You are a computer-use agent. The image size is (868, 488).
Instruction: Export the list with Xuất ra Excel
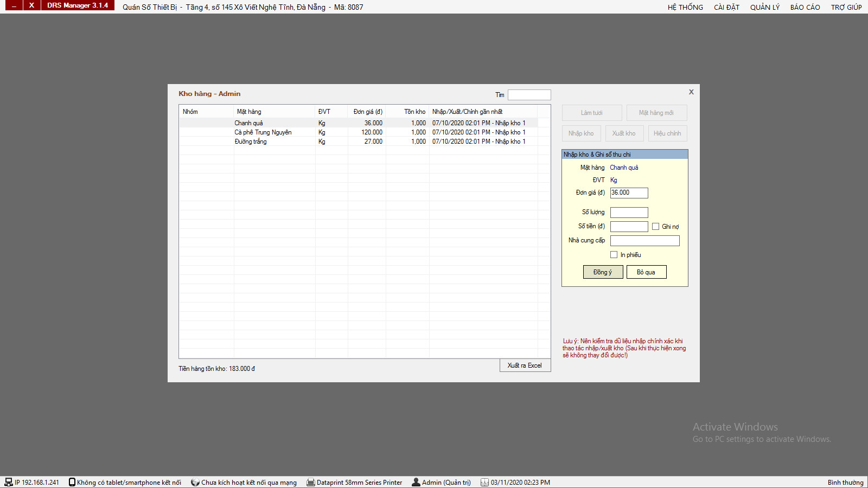point(525,365)
